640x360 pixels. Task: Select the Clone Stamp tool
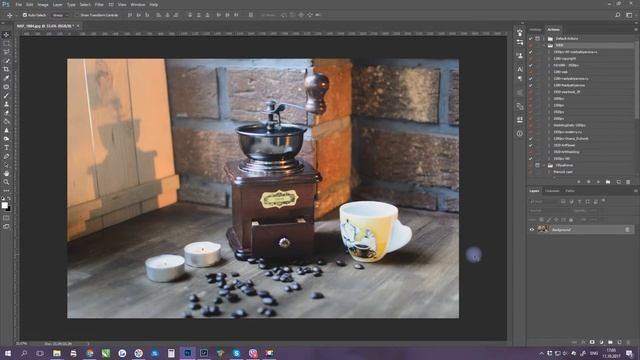[6, 104]
